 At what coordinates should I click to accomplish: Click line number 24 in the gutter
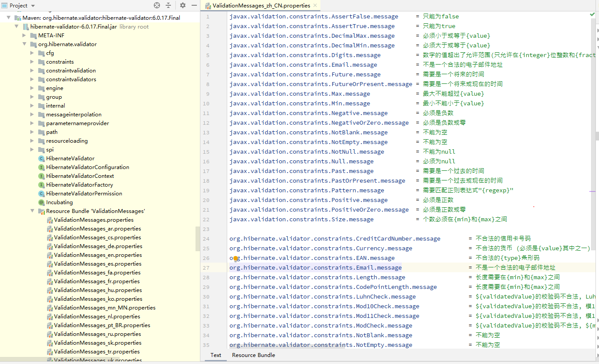[206, 238]
